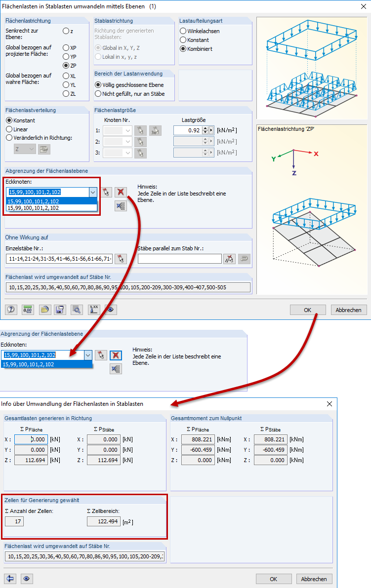
Task: Click the save settings floppy-disk icon
Action: (x=60, y=310)
